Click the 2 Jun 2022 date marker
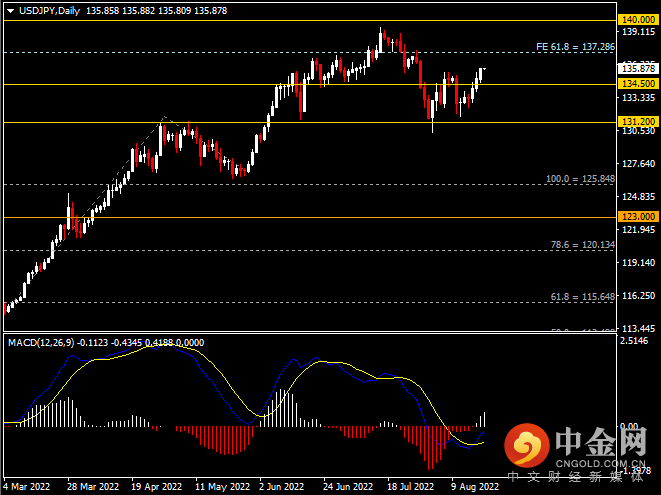Screen dimensions: 661x495 coord(282,487)
